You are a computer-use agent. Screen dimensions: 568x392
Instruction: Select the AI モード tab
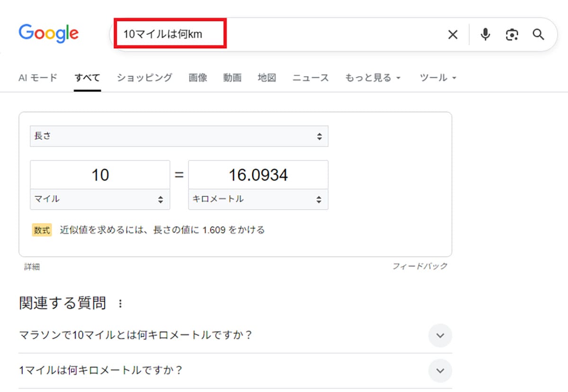click(37, 78)
